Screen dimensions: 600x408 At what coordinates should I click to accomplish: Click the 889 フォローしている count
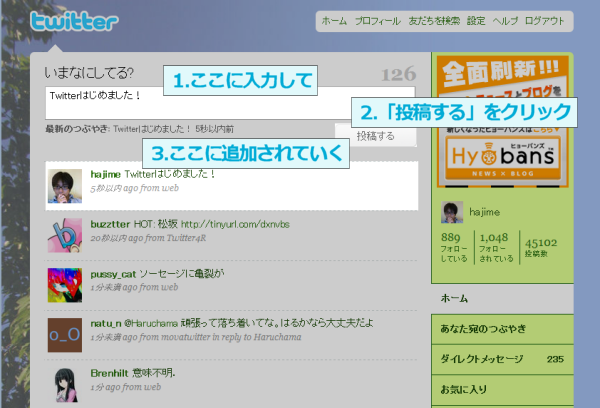(x=454, y=247)
